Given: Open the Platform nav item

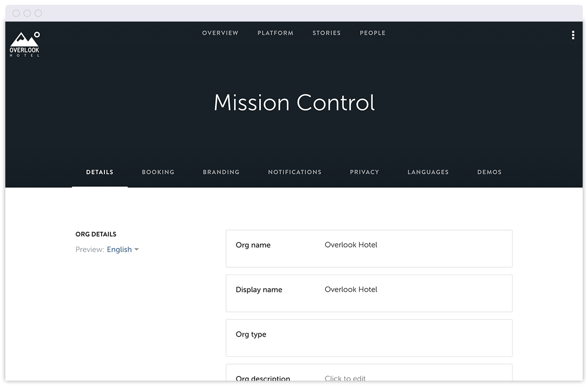Looking at the screenshot, I should tap(275, 33).
